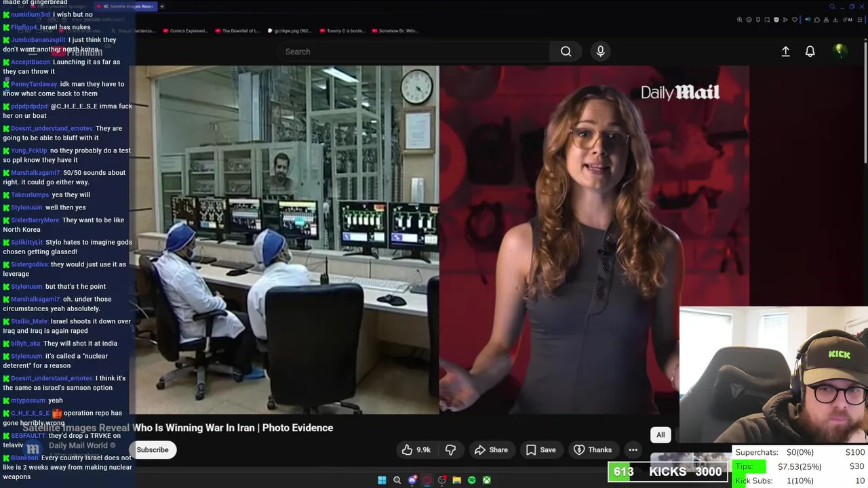The width and height of the screenshot is (868, 488).
Task: Open new browser tab plus button
Action: pyautogui.click(x=162, y=6)
